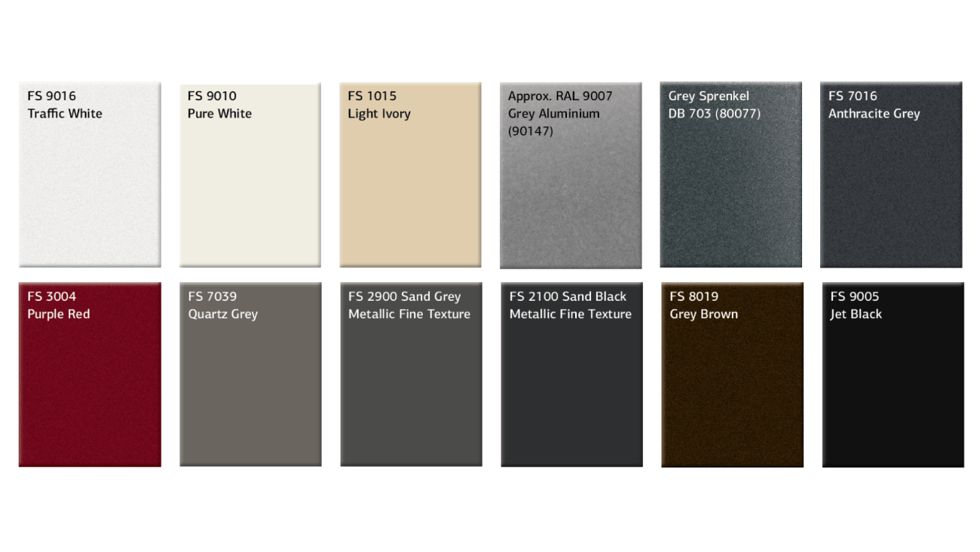Image resolution: width=980 pixels, height=552 pixels.
Task: Click the "Traffic White" name text
Action: 65,114
